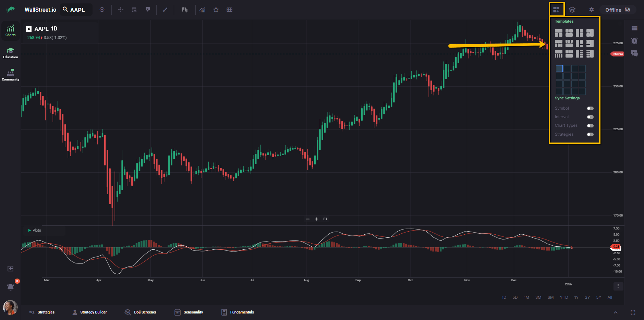
Task: Open the alarm clock alerts icon
Action: coord(634,41)
